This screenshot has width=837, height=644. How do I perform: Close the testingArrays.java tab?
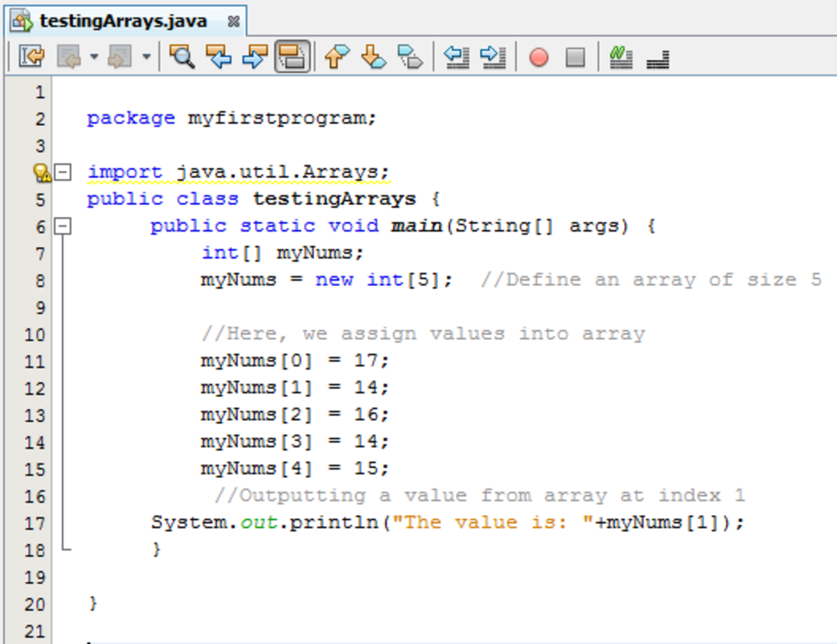[x=232, y=20]
